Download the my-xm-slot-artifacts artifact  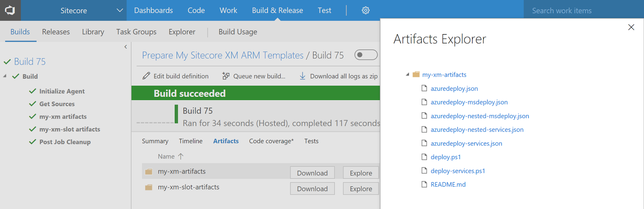point(312,189)
